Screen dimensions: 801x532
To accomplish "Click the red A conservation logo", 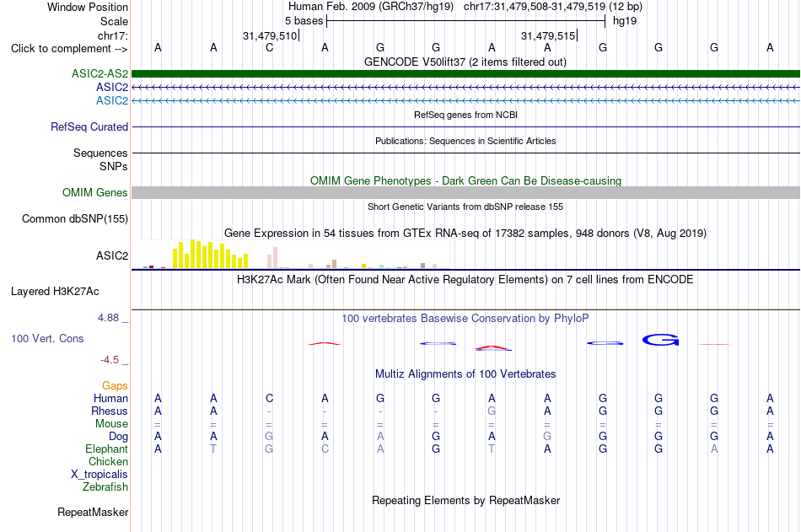I will 493,348.
